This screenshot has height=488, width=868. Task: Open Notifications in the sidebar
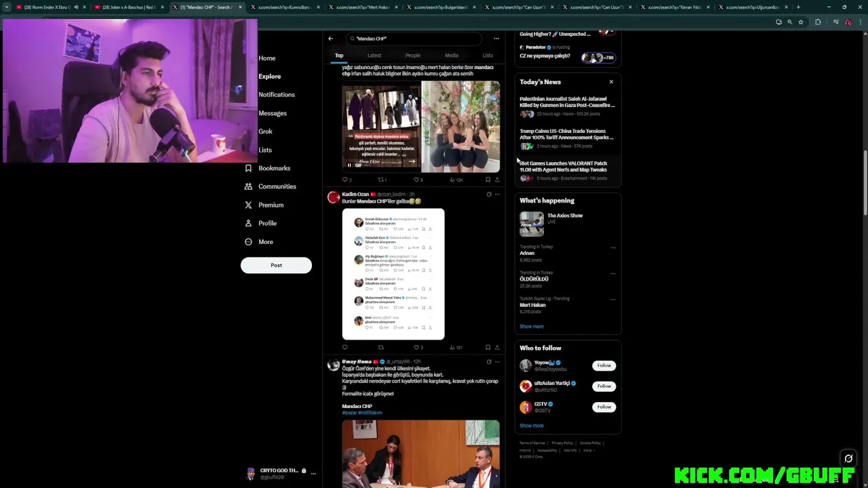click(277, 95)
